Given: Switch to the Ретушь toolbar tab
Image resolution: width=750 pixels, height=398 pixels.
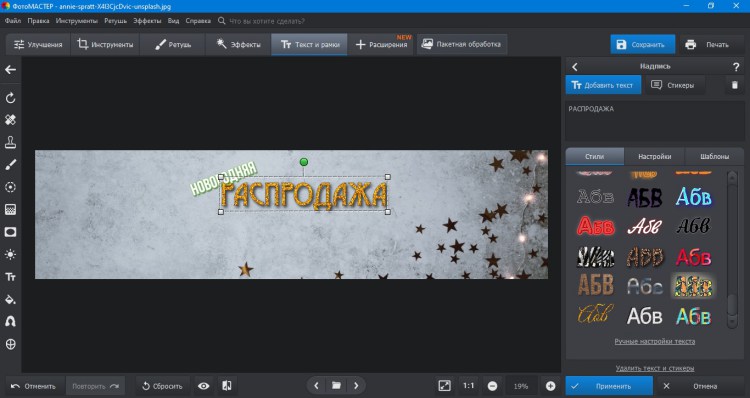Looking at the screenshot, I should (x=173, y=44).
